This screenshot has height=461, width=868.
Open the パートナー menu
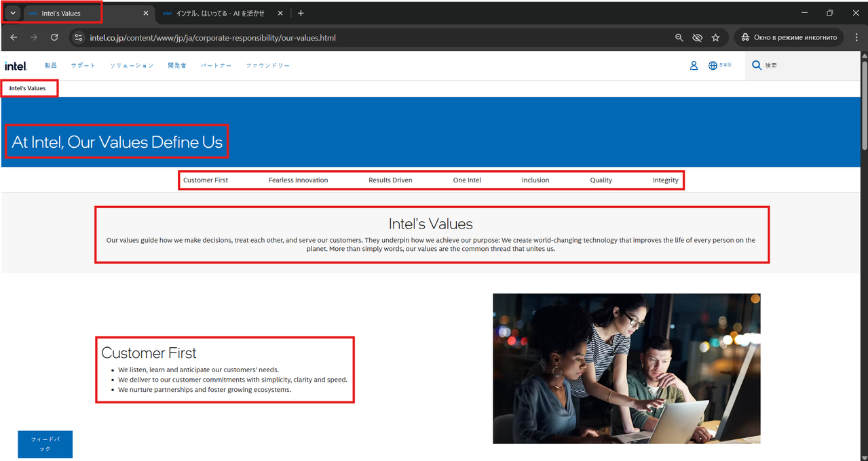point(216,66)
